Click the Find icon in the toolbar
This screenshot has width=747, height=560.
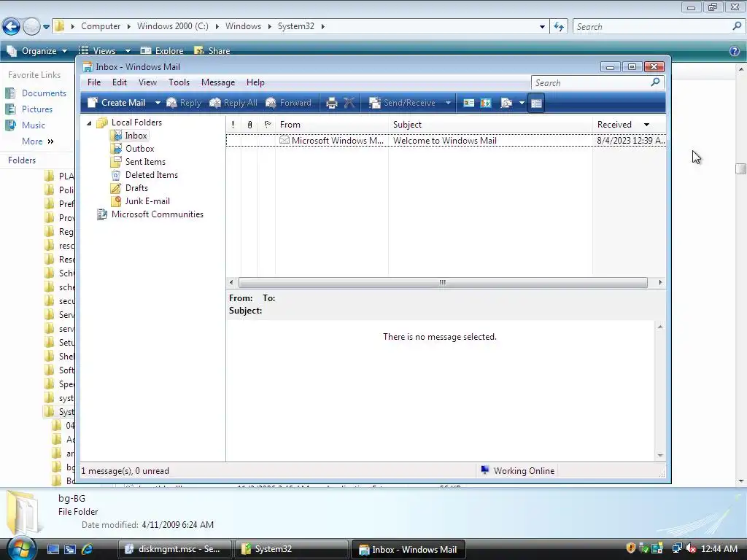506,103
